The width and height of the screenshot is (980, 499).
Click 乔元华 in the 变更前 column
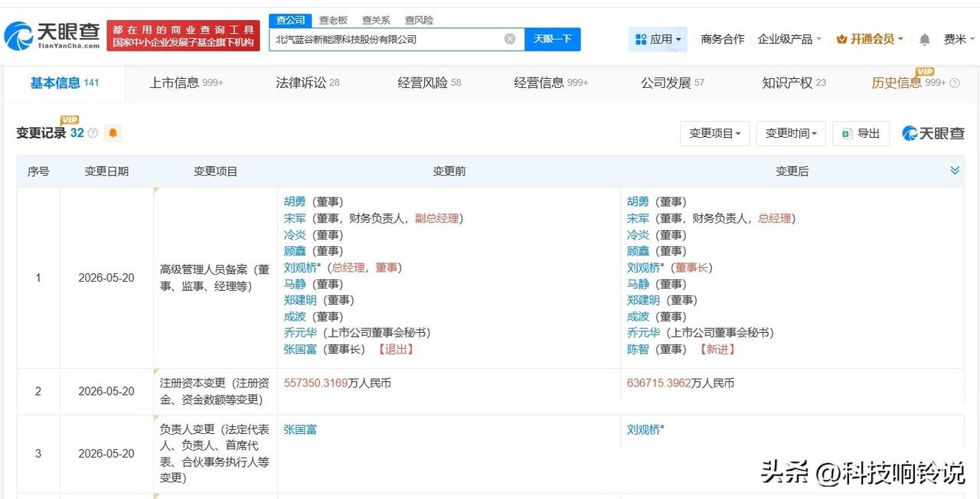click(x=300, y=333)
